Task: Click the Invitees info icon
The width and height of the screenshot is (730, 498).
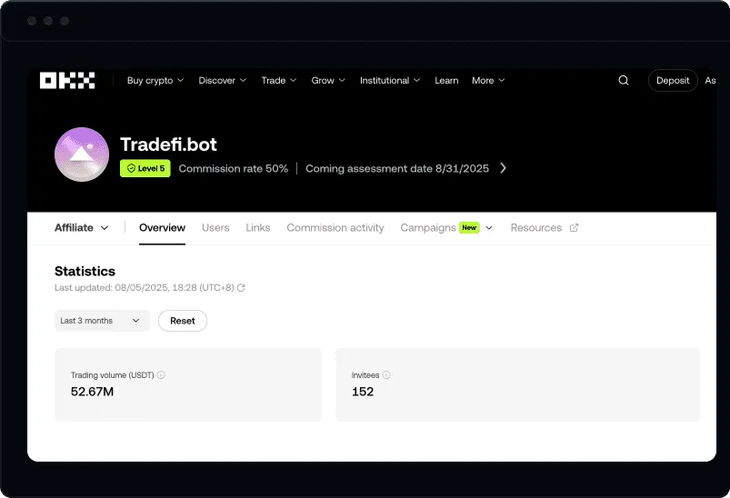Action: (x=386, y=375)
